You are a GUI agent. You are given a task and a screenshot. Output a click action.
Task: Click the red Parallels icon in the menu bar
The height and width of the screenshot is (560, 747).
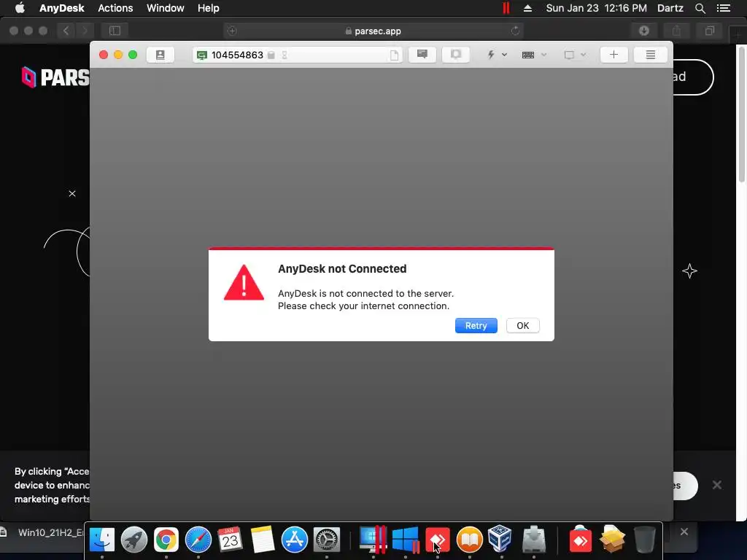click(x=506, y=8)
